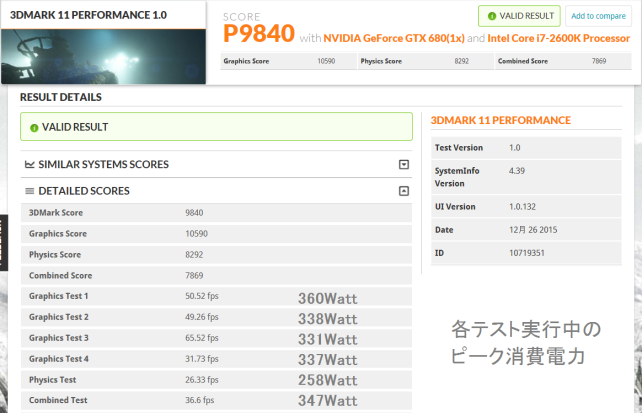This screenshot has height=413, width=642.
Task: Click the chart icon beside Similar Systems Scores
Action: tap(29, 165)
